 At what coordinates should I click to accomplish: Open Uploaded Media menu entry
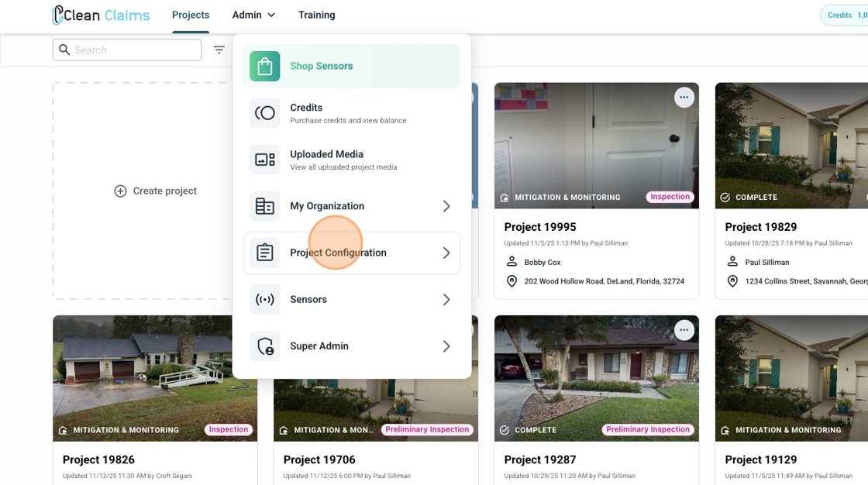352,160
